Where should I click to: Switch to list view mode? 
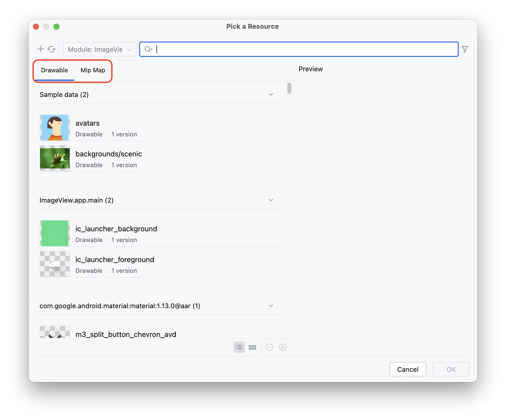(x=239, y=347)
